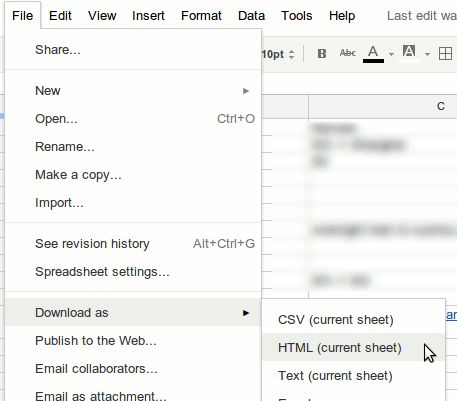Open the Help menu
This screenshot has width=457, height=401.
pyautogui.click(x=342, y=16)
